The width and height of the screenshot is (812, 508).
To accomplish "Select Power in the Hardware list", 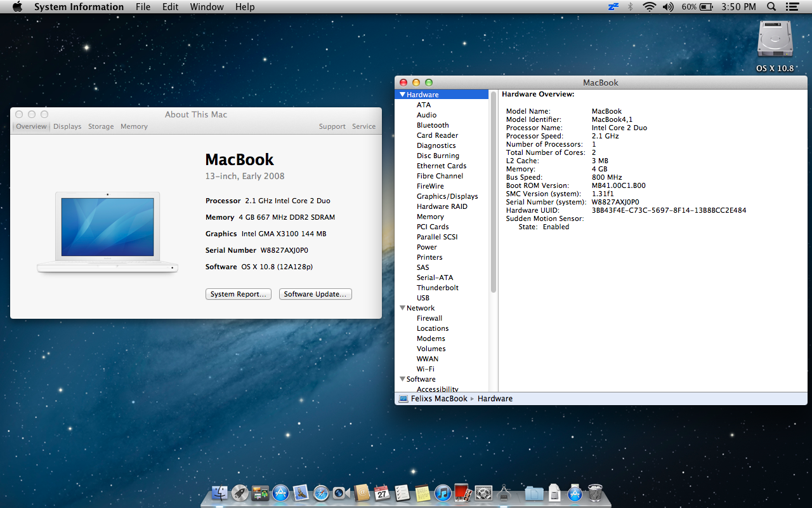I will point(427,247).
